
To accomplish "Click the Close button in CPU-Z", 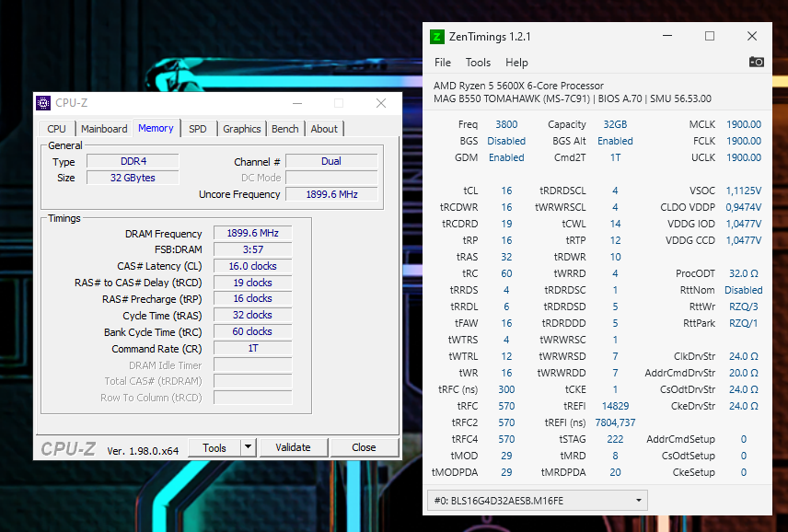I will pos(364,447).
